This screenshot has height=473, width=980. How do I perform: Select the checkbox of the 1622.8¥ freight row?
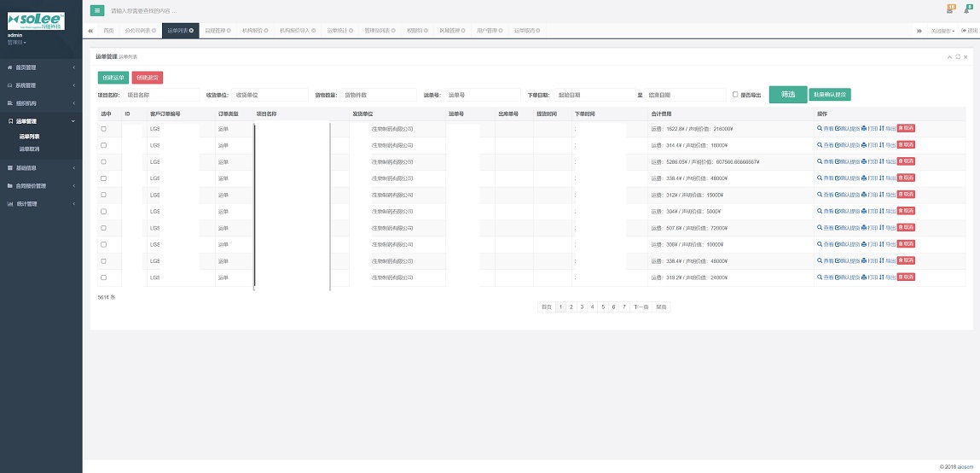[104, 129]
